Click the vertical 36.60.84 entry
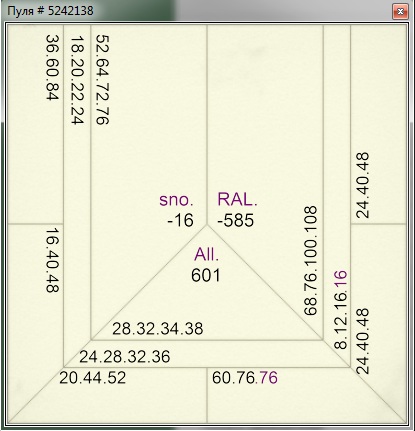Screen dimensions: 415x431 (x=52, y=67)
